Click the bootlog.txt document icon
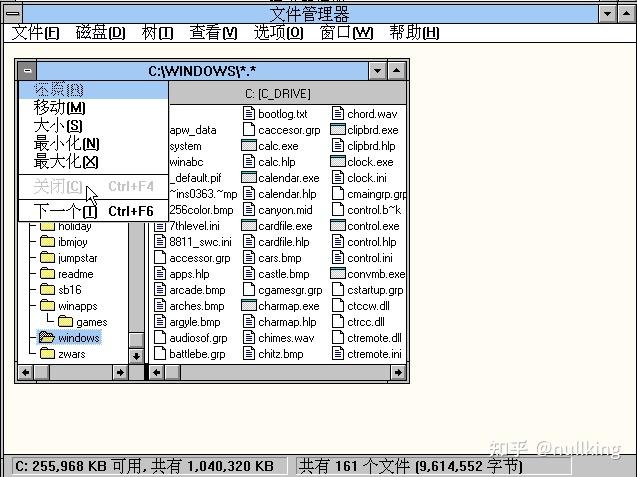Image resolution: width=637 pixels, height=477 pixels. coord(249,114)
